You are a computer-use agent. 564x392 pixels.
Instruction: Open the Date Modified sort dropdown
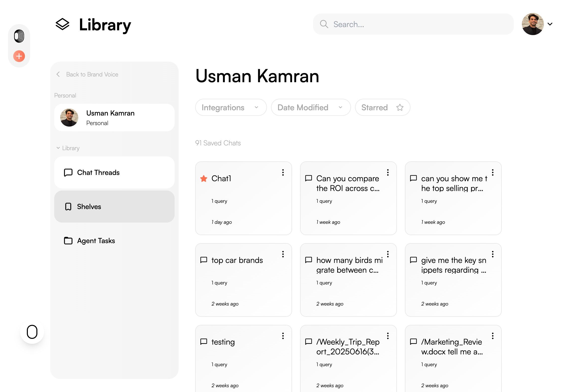click(x=310, y=108)
